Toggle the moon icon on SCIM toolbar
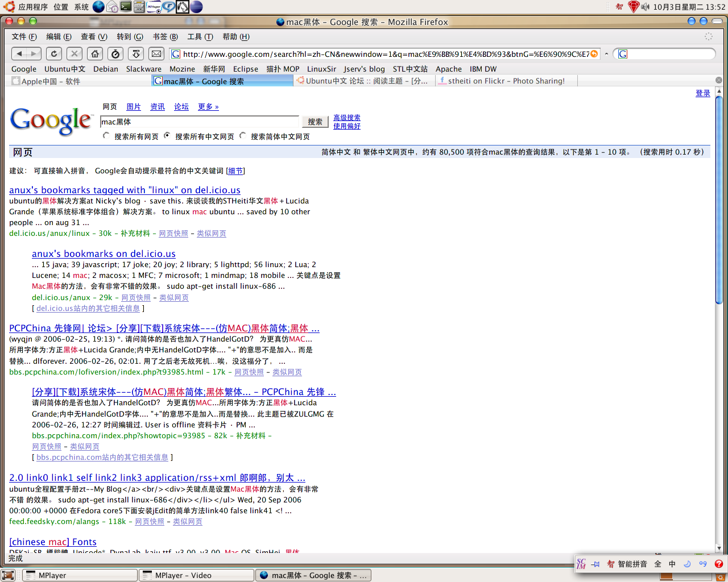 coord(687,564)
